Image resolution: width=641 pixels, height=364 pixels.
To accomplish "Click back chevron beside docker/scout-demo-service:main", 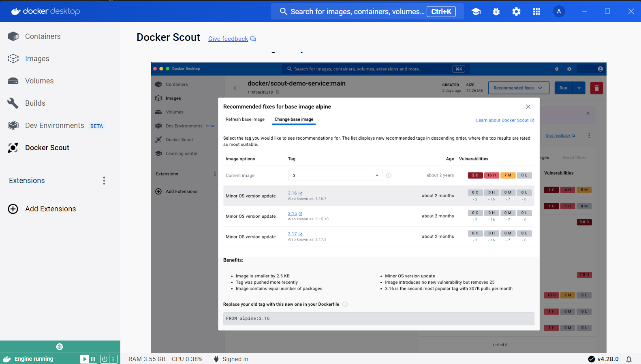I will (235, 88).
